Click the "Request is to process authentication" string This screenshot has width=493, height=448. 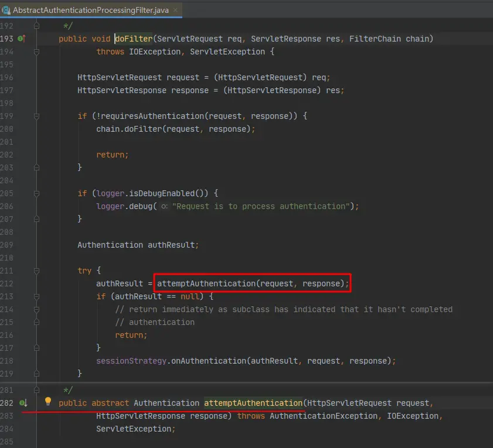pyautogui.click(x=261, y=206)
